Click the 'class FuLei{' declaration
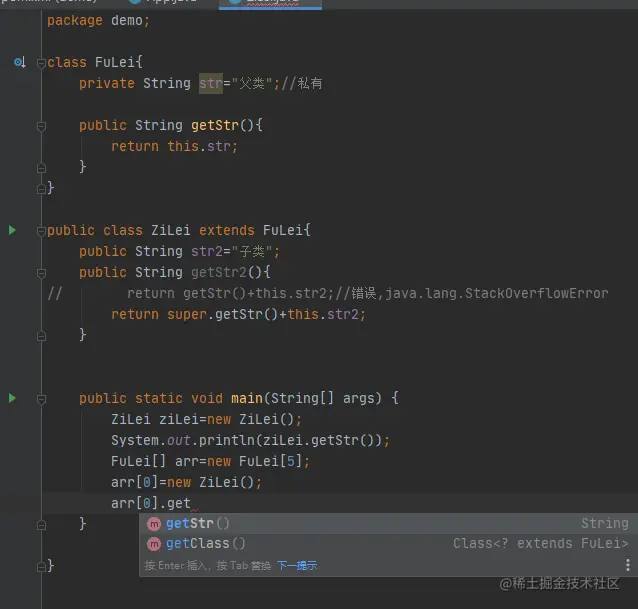 coord(94,62)
